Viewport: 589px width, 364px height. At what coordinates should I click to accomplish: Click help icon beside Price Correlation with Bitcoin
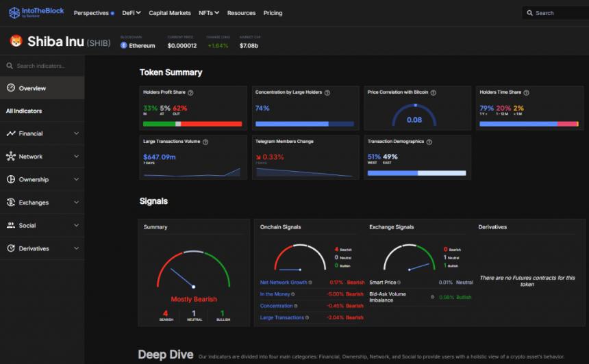tap(434, 92)
